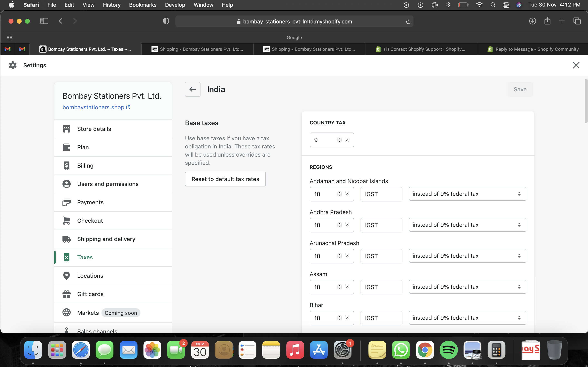
Task: Adjust Andhra Pradesh tax rate stepper
Action: [340, 225]
